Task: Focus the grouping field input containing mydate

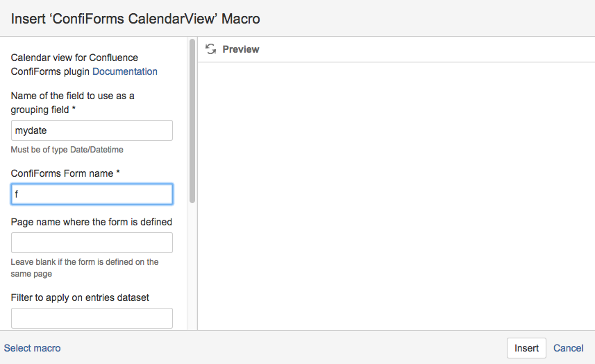Action: pos(92,130)
